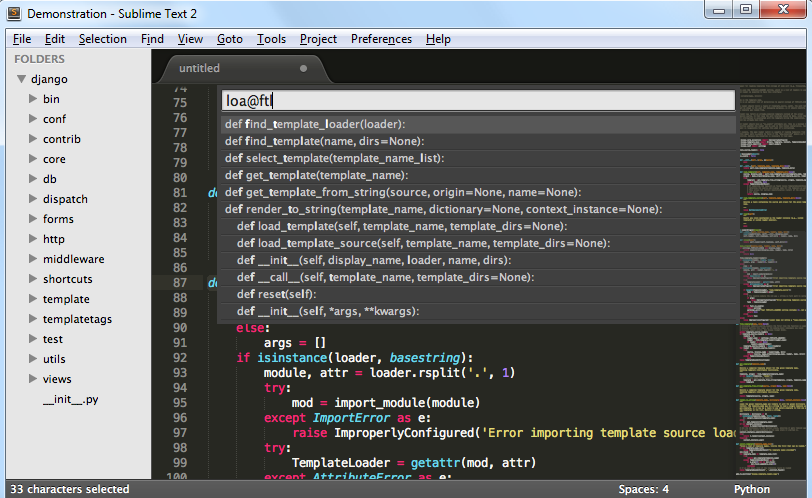Open the View menu
This screenshot has height=498, width=812.
pos(190,39)
